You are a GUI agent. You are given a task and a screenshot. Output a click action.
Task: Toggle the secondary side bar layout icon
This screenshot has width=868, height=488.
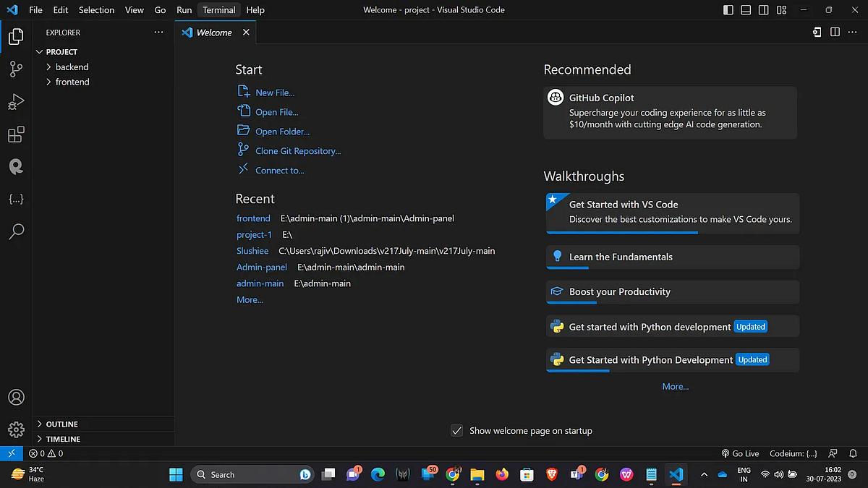pyautogui.click(x=763, y=10)
